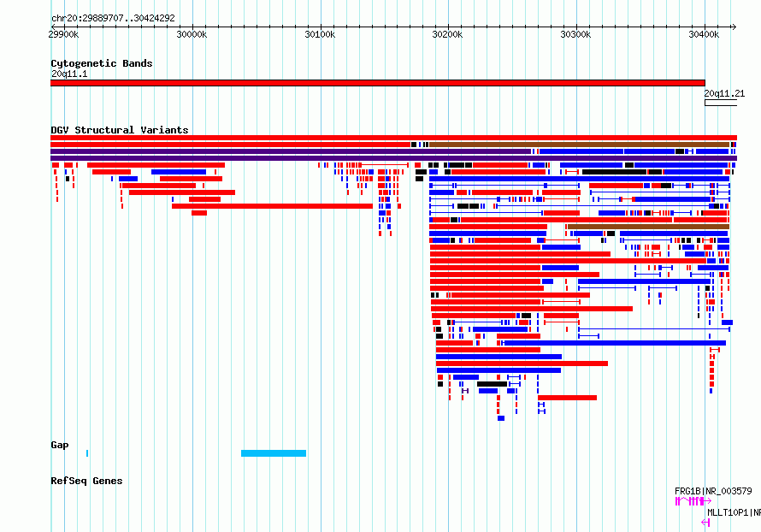Image resolution: width=761 pixels, height=532 pixels.
Task: Click the magenta MLLT10P1 gene arrow glyph
Action: tap(705, 523)
